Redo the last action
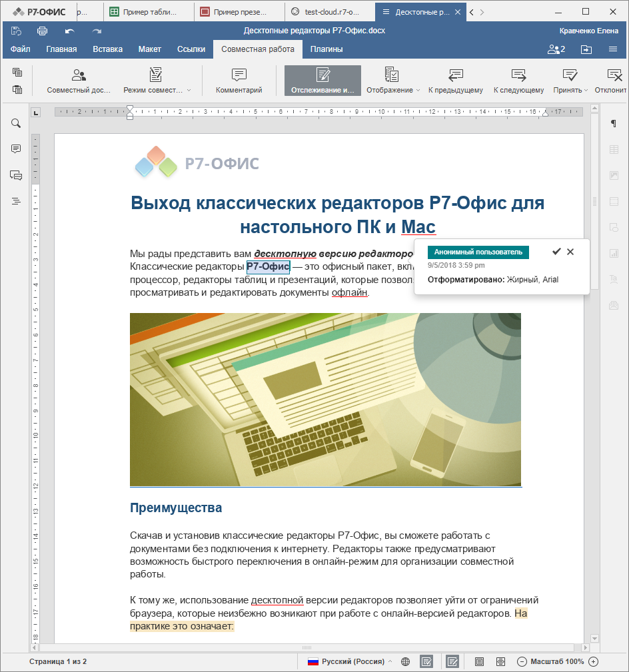The width and height of the screenshot is (629, 672). (97, 31)
